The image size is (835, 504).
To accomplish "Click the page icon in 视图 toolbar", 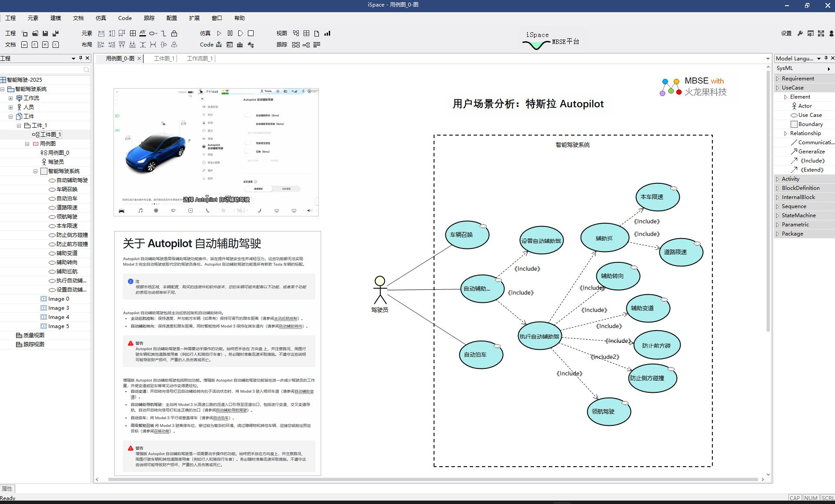I will click(317, 33).
